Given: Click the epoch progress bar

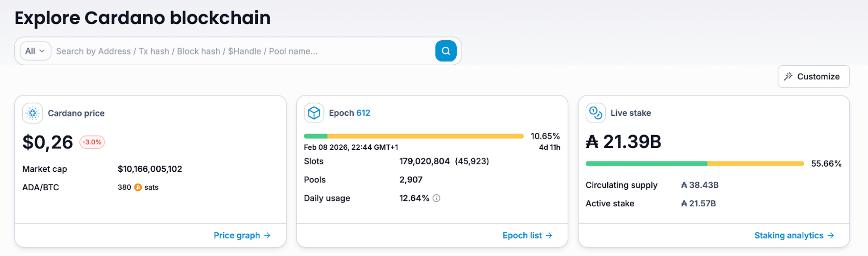Looking at the screenshot, I should coord(414,136).
